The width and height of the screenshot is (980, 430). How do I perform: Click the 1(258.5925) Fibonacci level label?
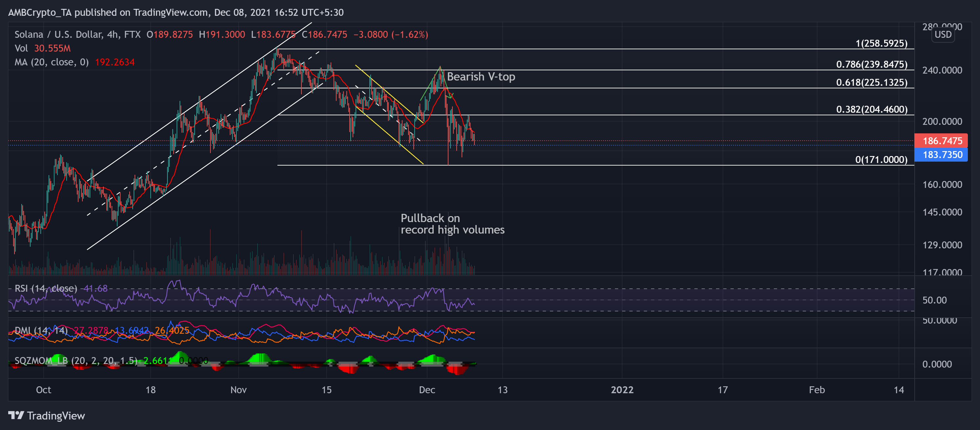tap(881, 43)
